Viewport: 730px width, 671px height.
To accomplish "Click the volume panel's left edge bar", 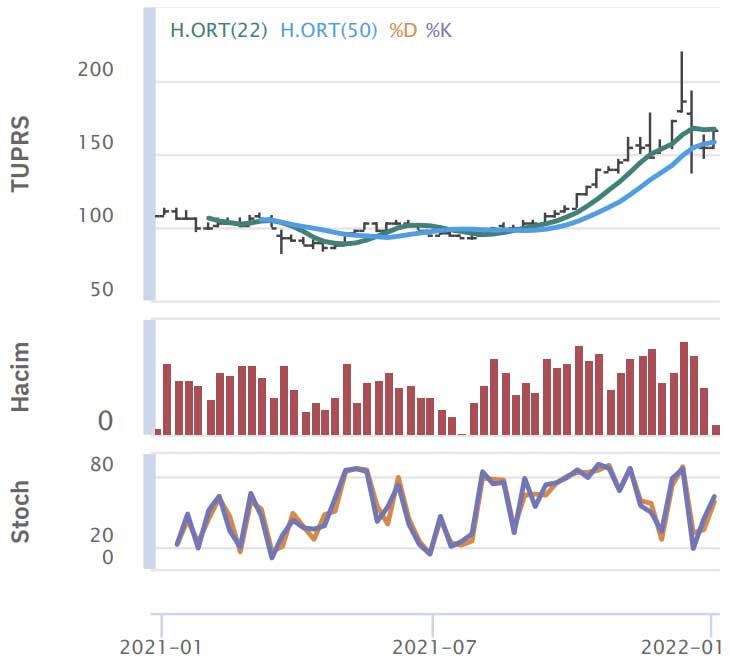I will 149,378.
